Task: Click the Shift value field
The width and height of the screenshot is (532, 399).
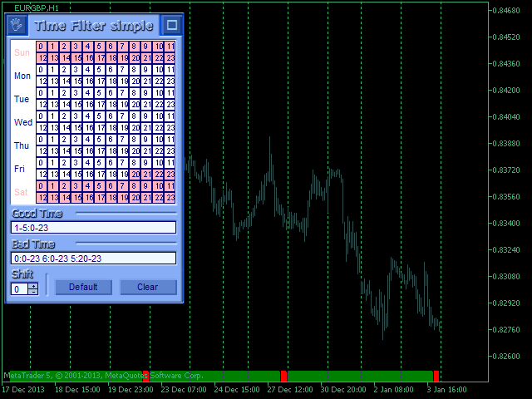Action: [20, 289]
